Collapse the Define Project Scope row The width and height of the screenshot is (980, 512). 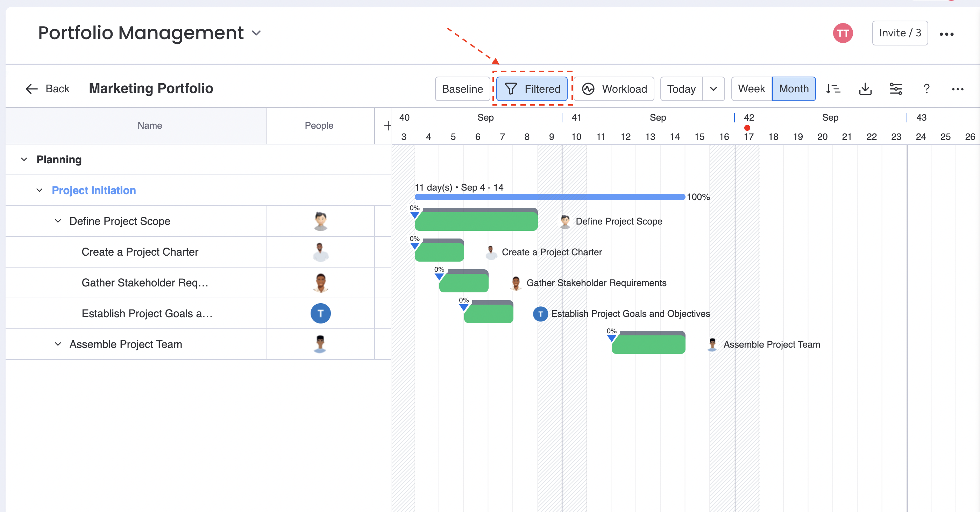[58, 221]
